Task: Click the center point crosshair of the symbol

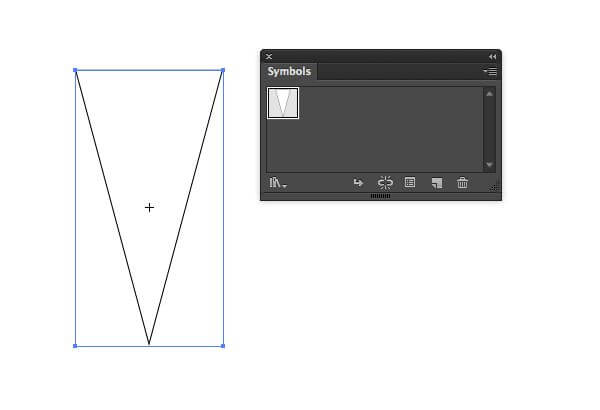Action: click(149, 207)
